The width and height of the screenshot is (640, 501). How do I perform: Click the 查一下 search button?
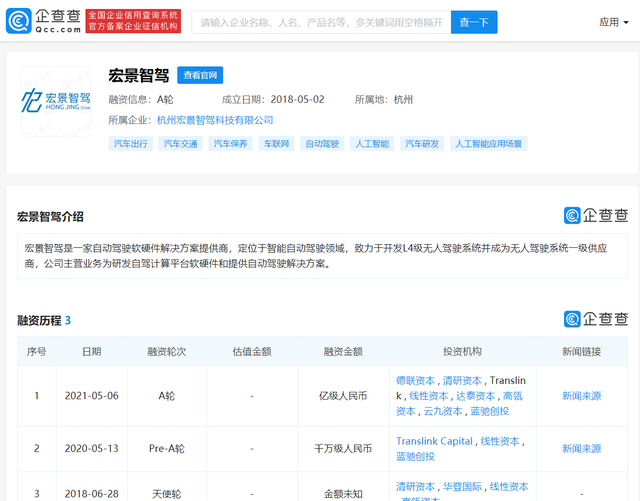point(474,22)
